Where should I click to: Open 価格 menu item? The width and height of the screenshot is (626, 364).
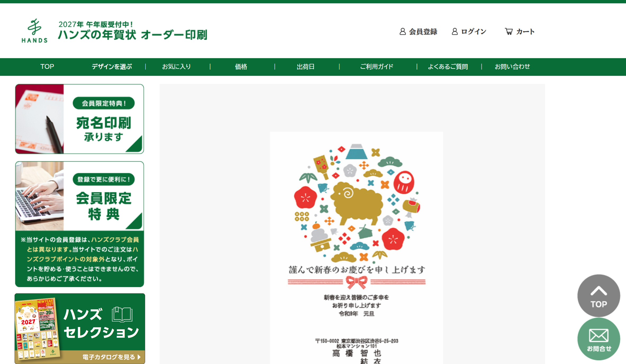pyautogui.click(x=241, y=67)
